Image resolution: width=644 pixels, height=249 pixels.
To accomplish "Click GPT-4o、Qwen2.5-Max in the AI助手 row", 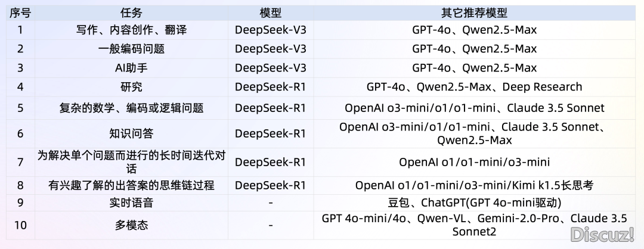I will [x=475, y=68].
